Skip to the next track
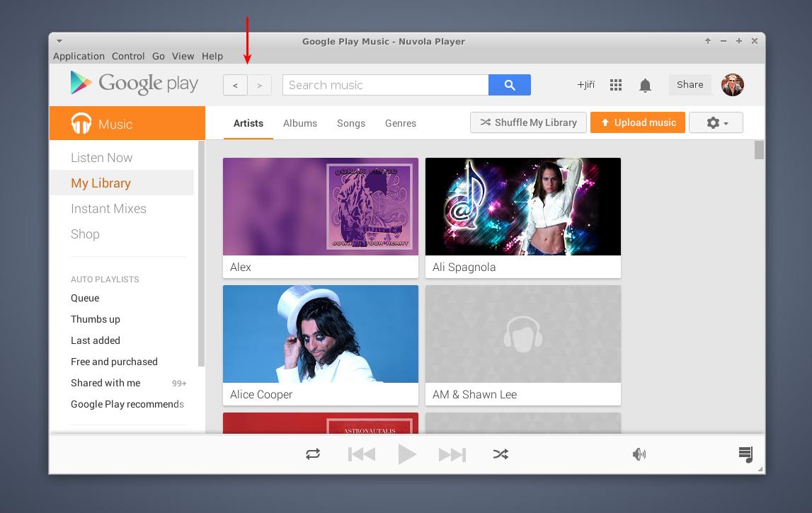The image size is (812, 513). tap(452, 454)
